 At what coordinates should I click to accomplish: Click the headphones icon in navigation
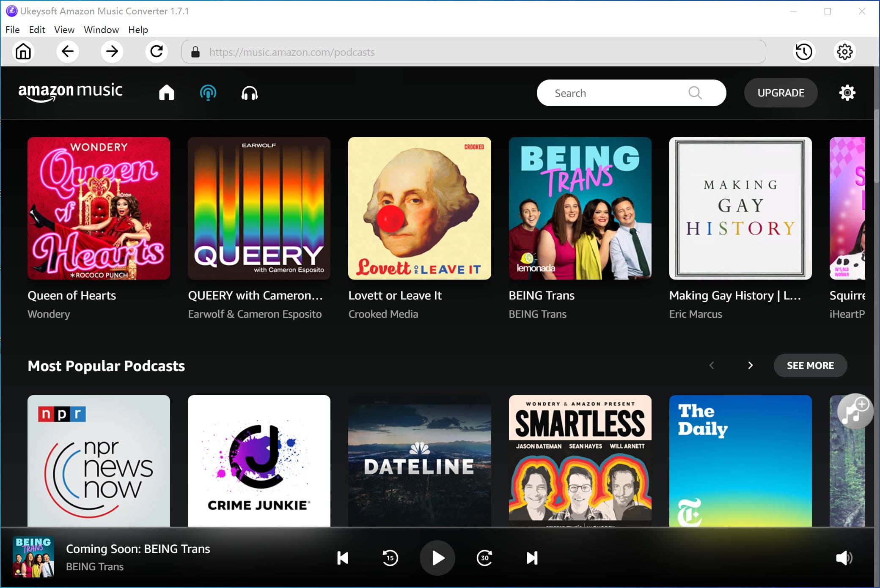coord(249,93)
